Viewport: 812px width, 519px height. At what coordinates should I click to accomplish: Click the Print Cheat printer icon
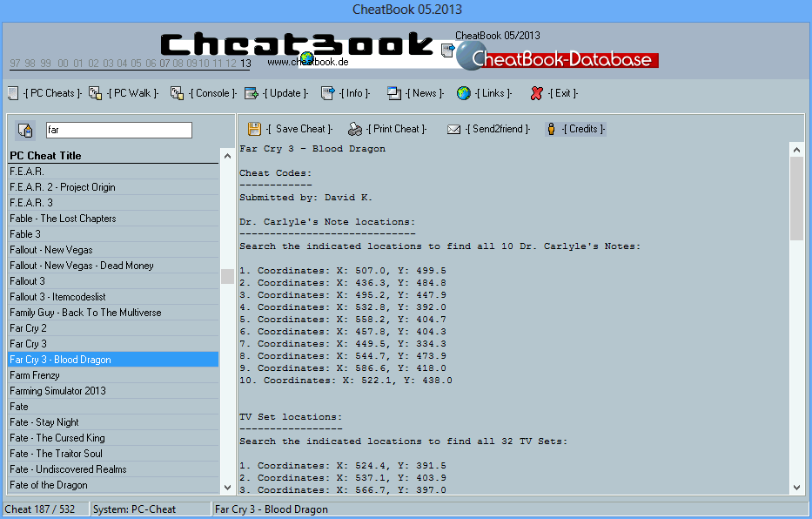(x=355, y=129)
